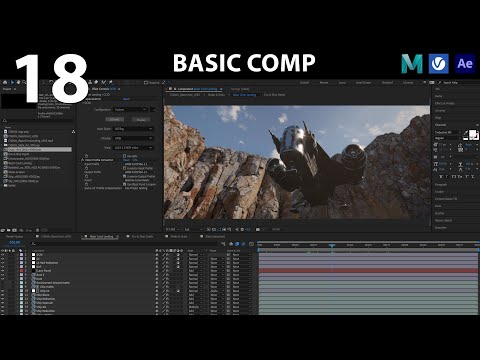The height and width of the screenshot is (360, 480).
Task: Click the search icon in the Project panel
Action: [x=5, y=121]
